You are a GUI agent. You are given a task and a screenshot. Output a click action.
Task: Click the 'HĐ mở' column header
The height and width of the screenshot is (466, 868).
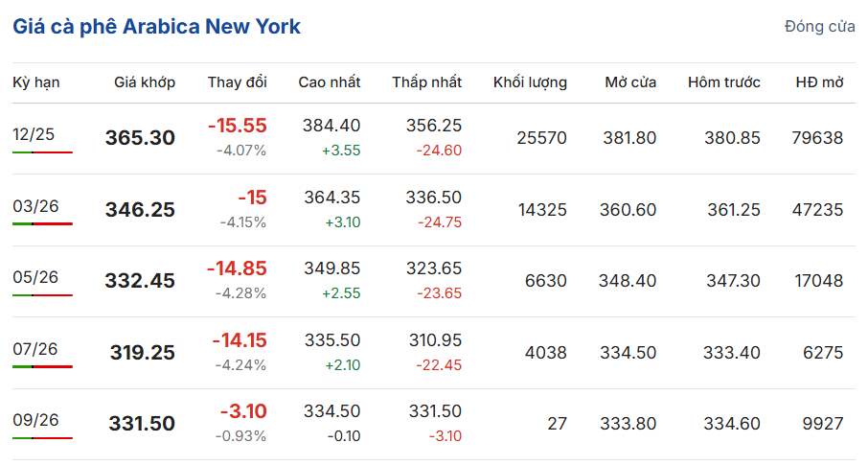819,82
